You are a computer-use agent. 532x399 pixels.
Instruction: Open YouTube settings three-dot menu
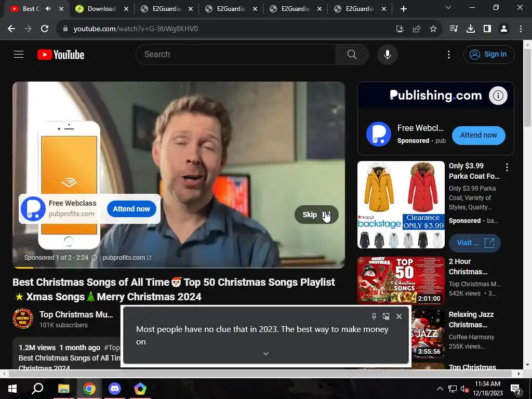(x=449, y=54)
